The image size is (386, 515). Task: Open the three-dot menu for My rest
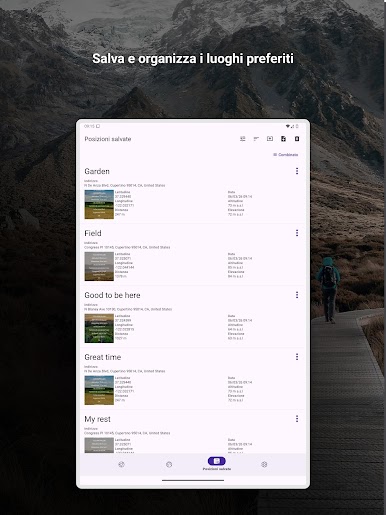click(x=297, y=419)
